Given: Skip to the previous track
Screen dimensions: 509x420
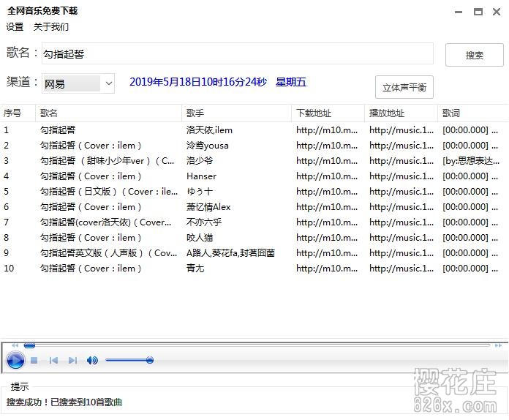Looking at the screenshot, I should coord(53,360).
